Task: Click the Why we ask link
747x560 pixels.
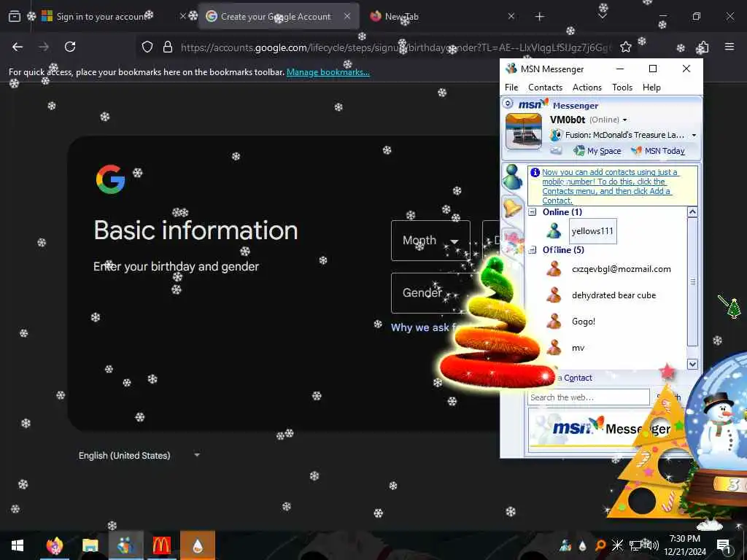Action: click(x=422, y=327)
